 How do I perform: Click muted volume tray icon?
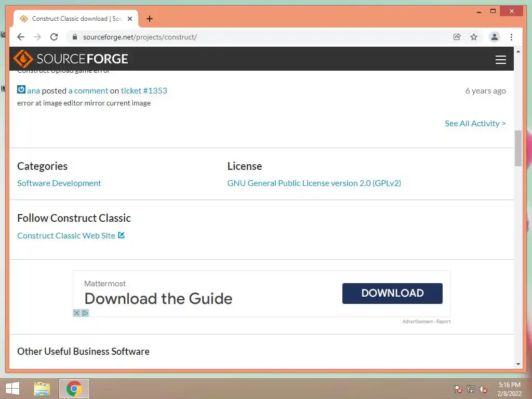coord(483,389)
